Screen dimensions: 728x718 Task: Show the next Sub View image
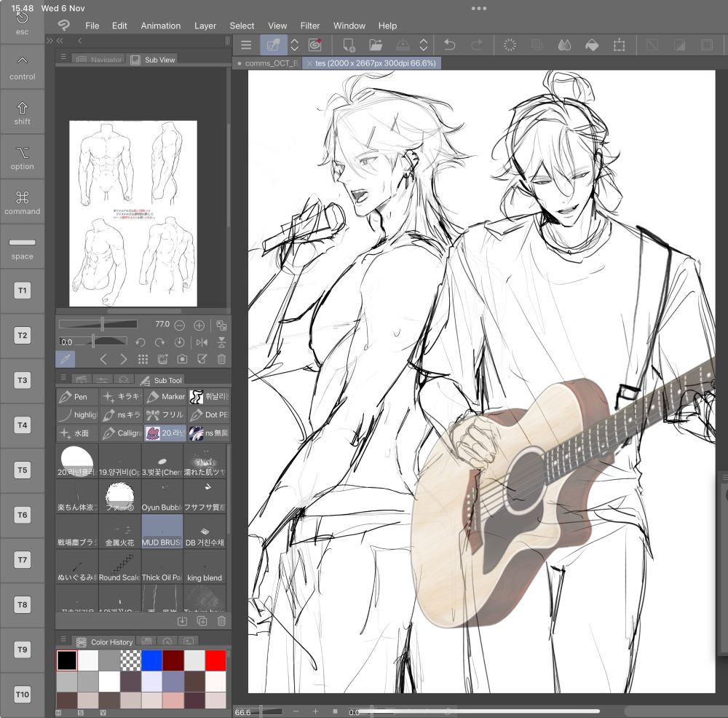(x=123, y=359)
